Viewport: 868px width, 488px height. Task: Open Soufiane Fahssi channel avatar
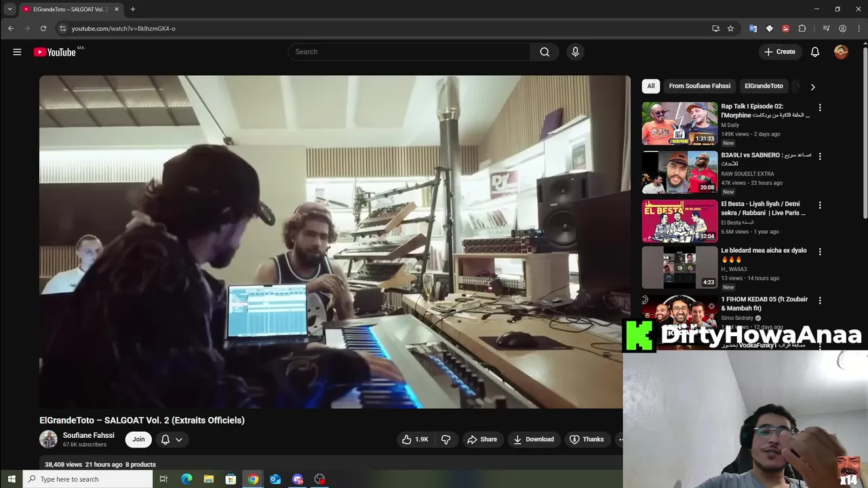tap(48, 439)
